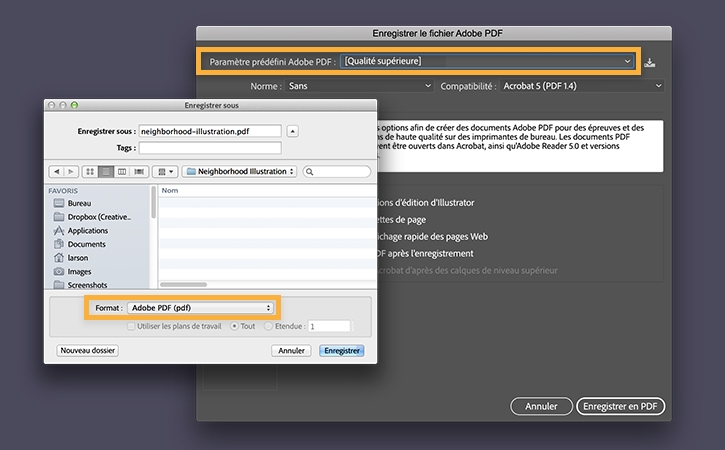Screen dimensions: 725x450
Task: Select the Tout radio button
Action: pos(234,327)
